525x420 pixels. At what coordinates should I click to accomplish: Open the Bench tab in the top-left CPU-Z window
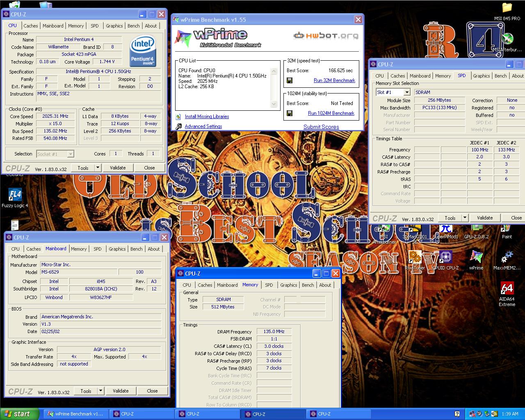[x=134, y=25]
